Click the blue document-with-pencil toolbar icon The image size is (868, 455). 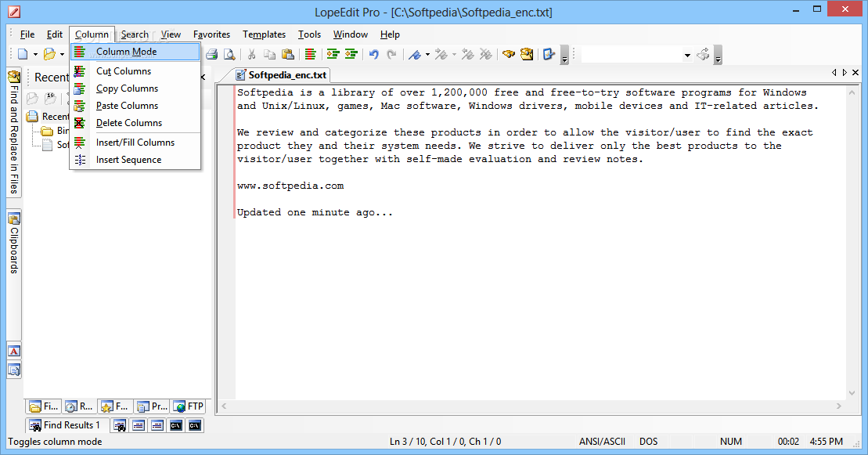[549, 54]
